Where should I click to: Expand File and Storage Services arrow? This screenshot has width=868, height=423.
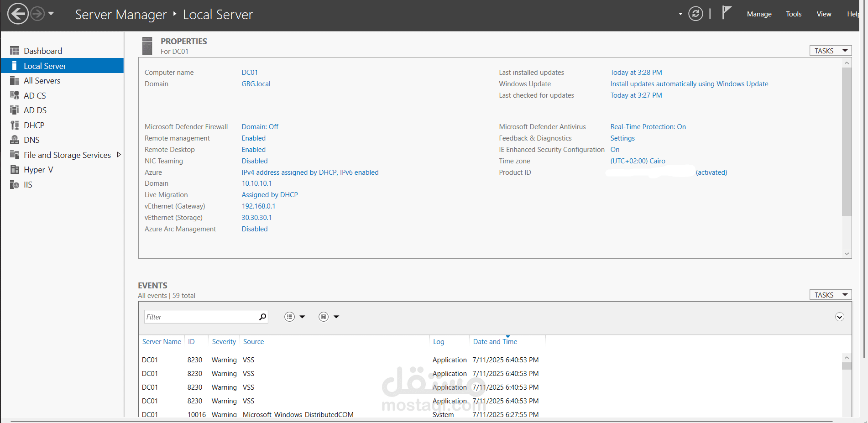[119, 155]
